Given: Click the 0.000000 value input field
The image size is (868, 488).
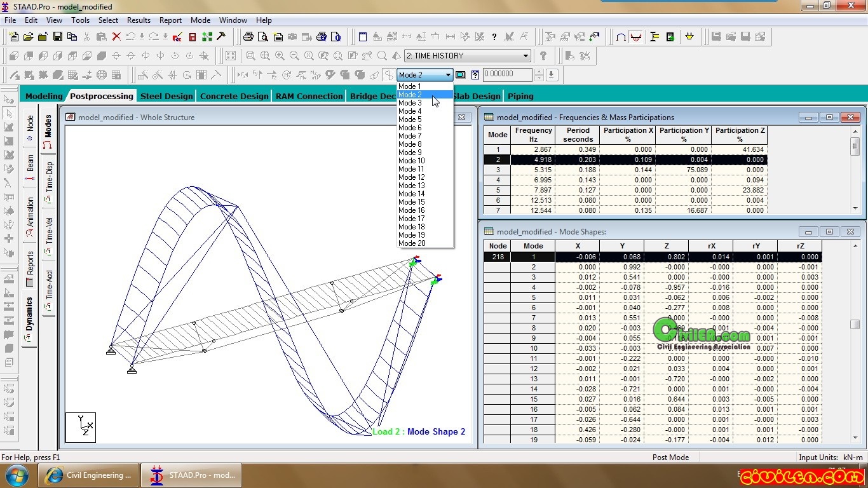Looking at the screenshot, I should (x=507, y=75).
